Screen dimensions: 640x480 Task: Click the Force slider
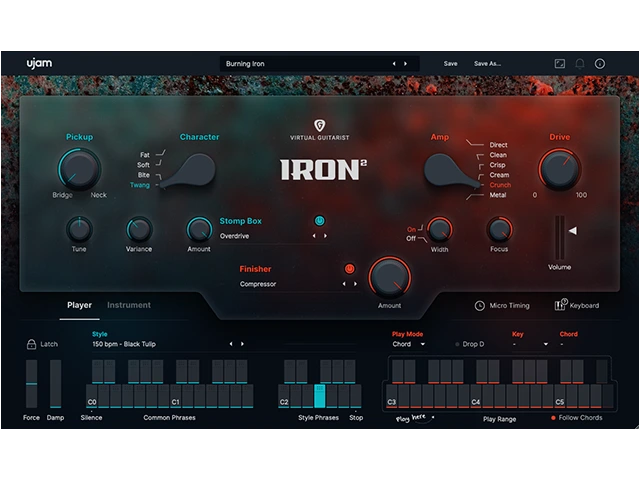pos(31,384)
